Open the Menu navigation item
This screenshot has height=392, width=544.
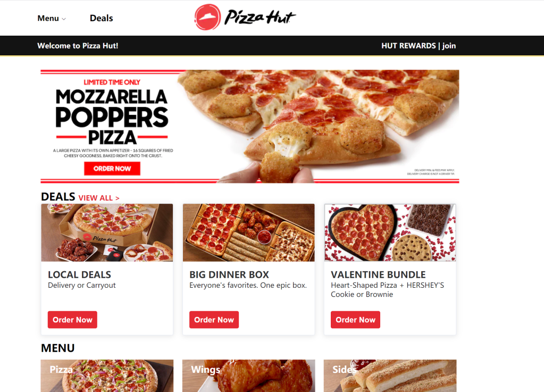pos(48,18)
